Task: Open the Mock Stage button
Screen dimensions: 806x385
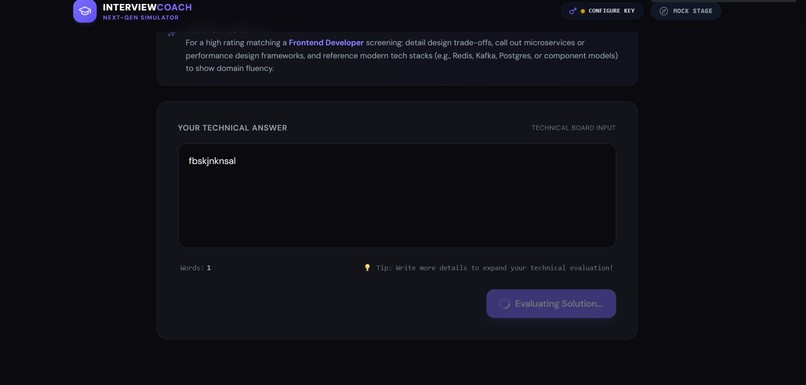Action: [686, 11]
